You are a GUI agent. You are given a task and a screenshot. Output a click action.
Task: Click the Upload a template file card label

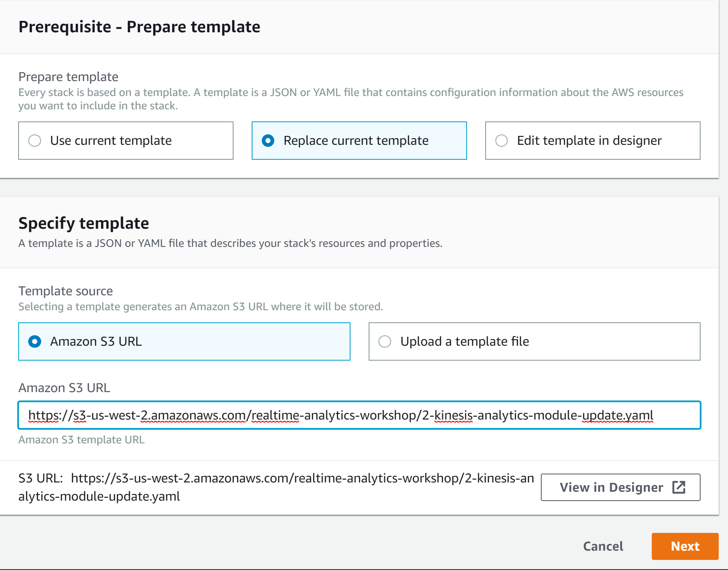pyautogui.click(x=465, y=342)
